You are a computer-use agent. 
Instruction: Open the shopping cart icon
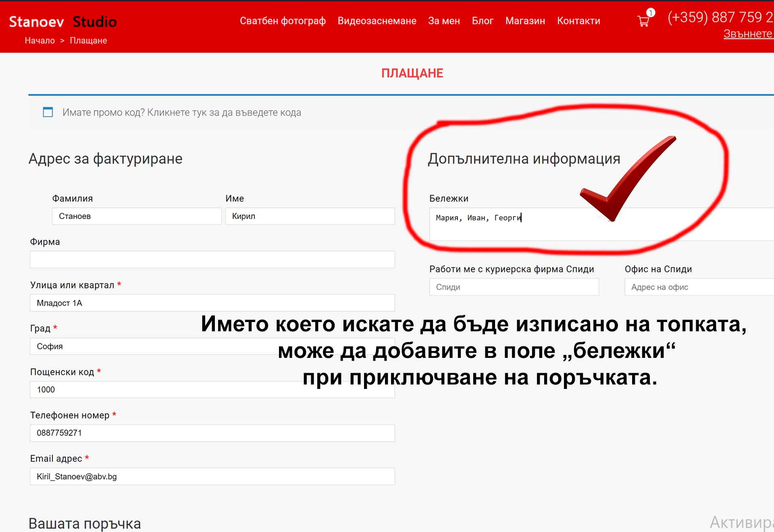pyautogui.click(x=644, y=21)
